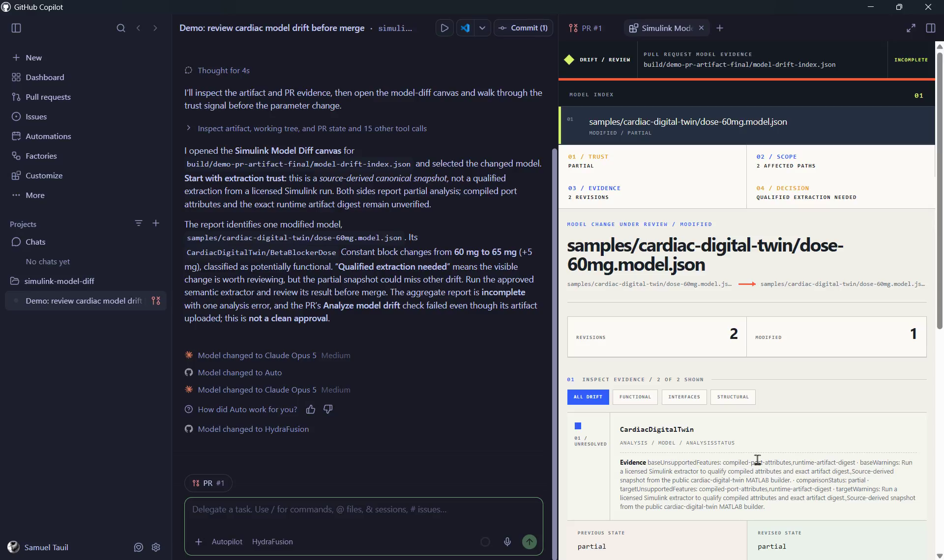
Task: Open Pull requests in the sidebar
Action: 86,97
